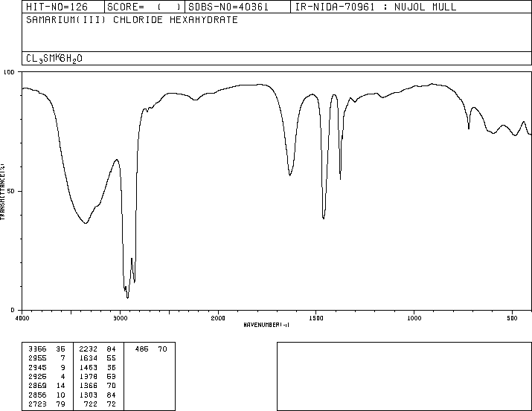This screenshot has width=532, height=411.
Task: Select the 2723 peak table row
Action: tap(47, 404)
